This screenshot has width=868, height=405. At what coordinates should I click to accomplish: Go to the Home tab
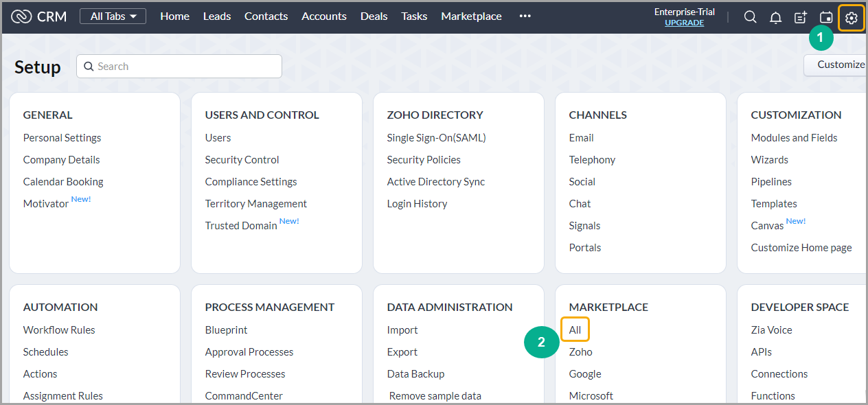175,16
